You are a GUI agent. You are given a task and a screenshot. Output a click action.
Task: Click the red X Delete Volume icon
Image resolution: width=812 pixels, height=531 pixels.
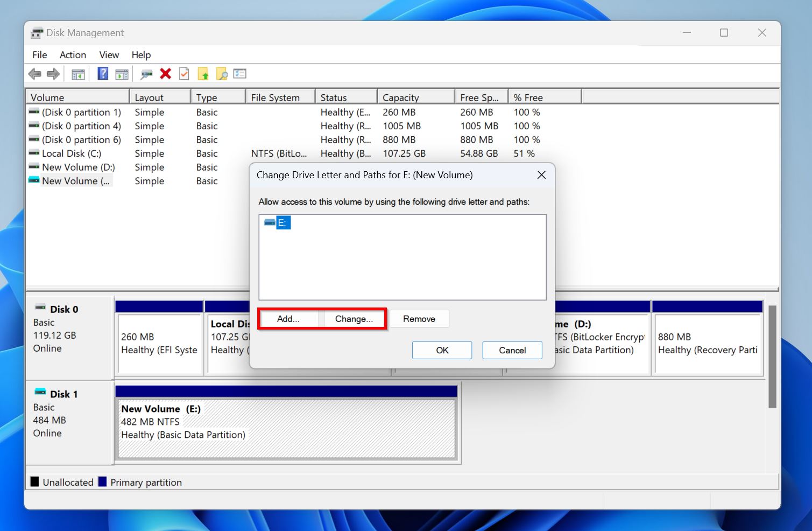point(165,73)
